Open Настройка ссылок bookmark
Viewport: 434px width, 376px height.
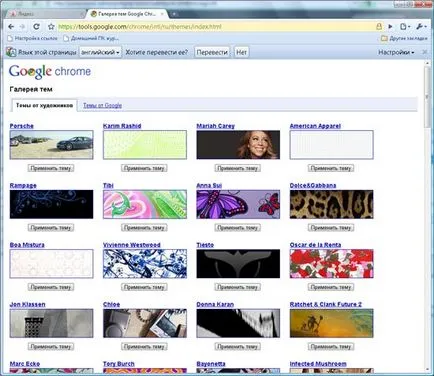click(32, 38)
